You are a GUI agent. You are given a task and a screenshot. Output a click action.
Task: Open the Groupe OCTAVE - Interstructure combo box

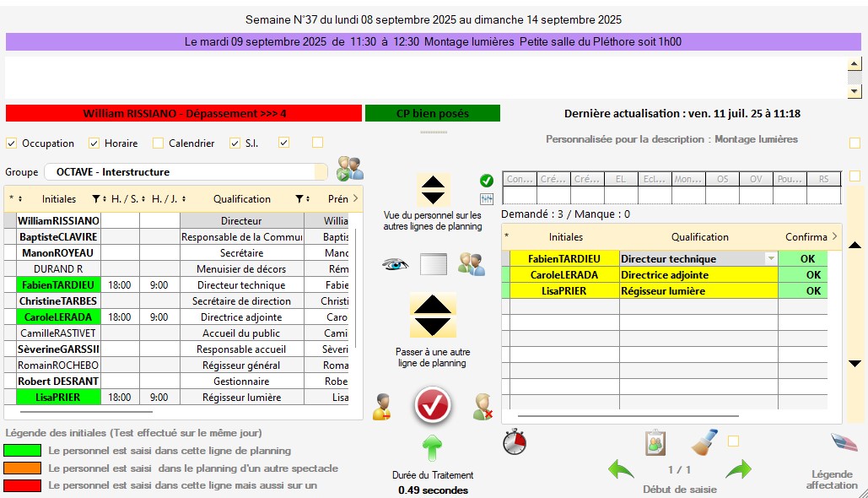pyautogui.click(x=186, y=172)
